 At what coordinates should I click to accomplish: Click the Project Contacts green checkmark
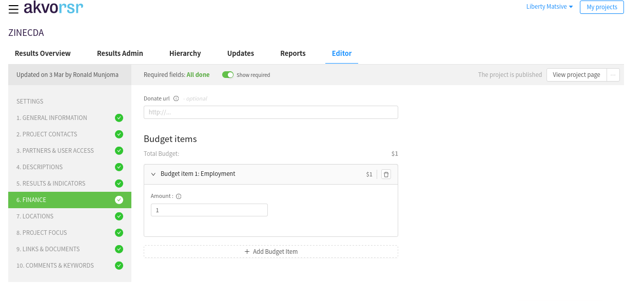tap(119, 134)
